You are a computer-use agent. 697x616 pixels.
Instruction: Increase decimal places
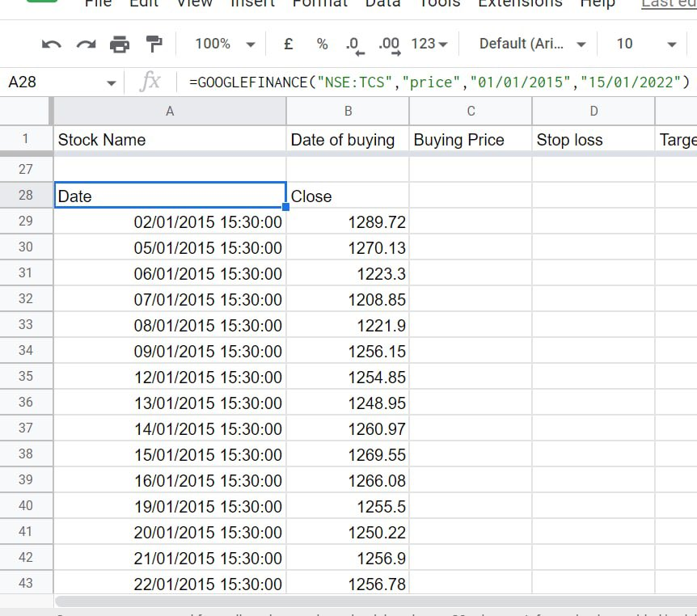[x=389, y=44]
